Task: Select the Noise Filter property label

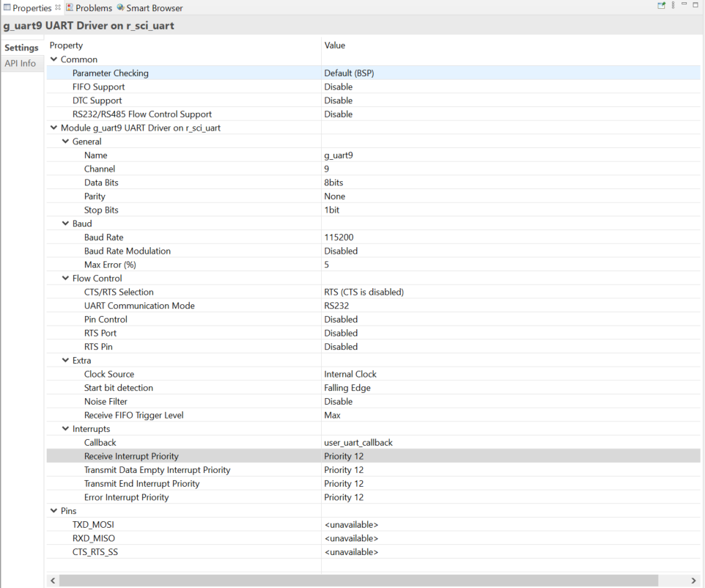Action: click(106, 401)
